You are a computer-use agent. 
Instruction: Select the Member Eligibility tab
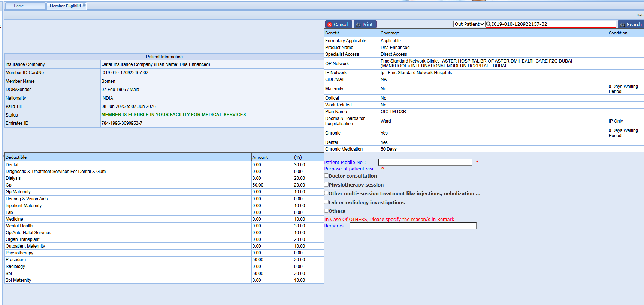(x=64, y=6)
